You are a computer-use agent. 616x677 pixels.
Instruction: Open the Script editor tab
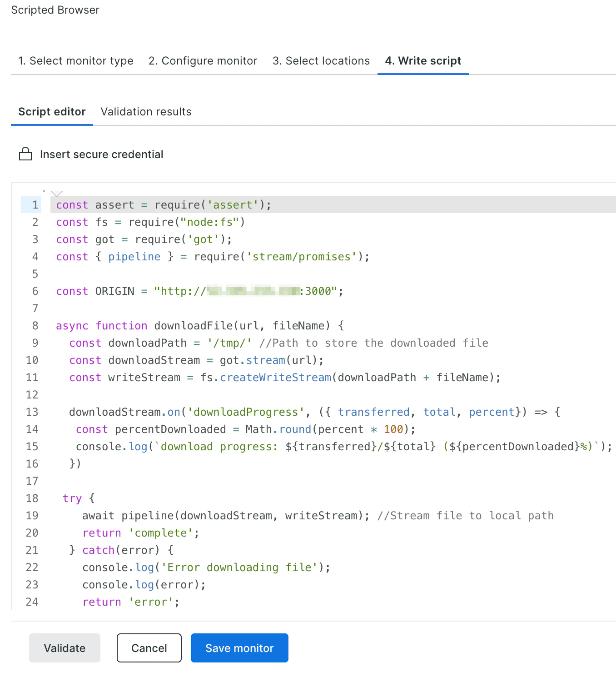[x=52, y=112]
